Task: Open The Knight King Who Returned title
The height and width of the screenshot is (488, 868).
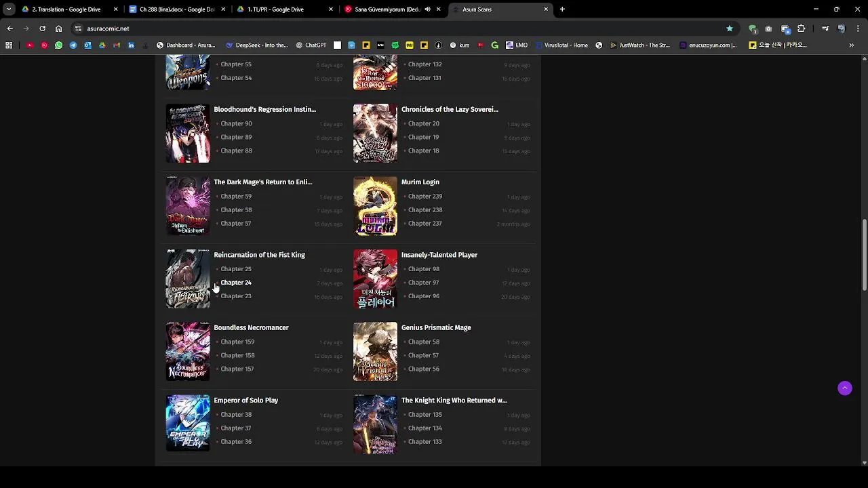Action: pos(454,400)
